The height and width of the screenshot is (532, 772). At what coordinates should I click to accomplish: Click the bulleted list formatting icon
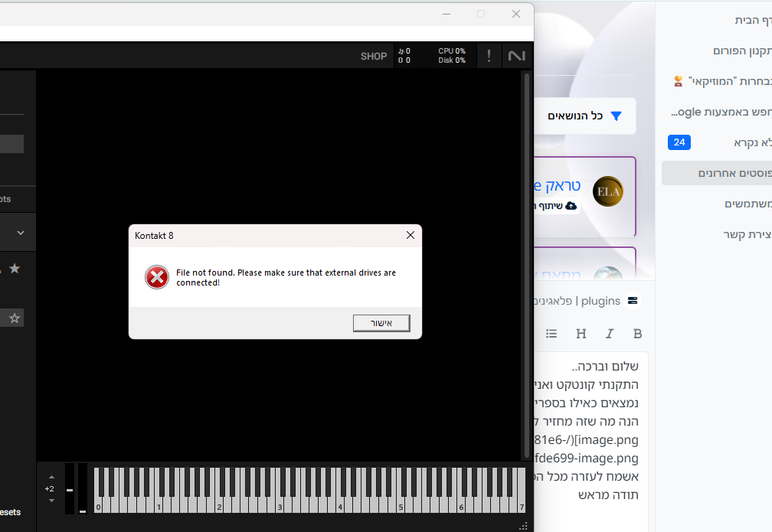[551, 334]
